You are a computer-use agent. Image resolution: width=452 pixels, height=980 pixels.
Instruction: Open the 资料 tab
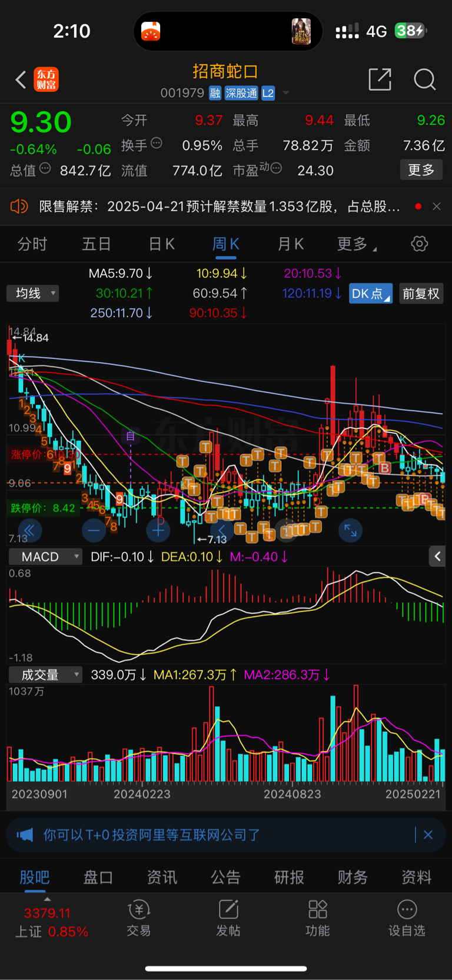tap(417, 877)
